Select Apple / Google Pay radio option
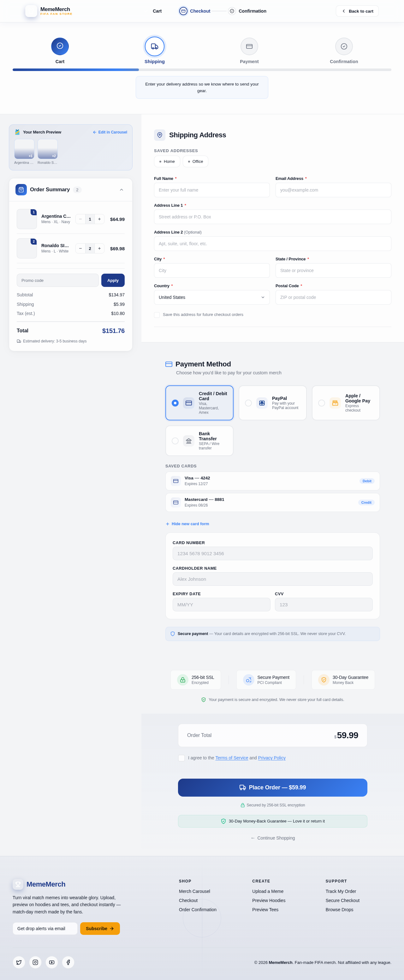 point(321,403)
